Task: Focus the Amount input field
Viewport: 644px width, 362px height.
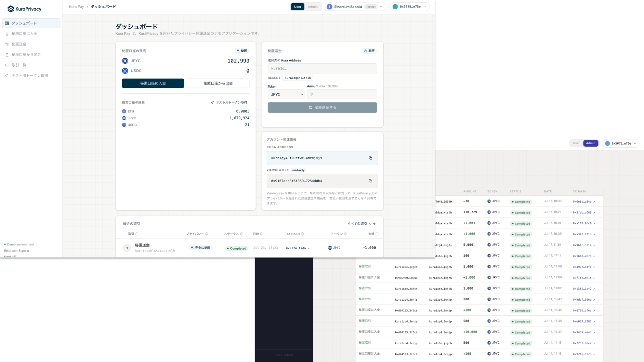Action: pyautogui.click(x=342, y=94)
